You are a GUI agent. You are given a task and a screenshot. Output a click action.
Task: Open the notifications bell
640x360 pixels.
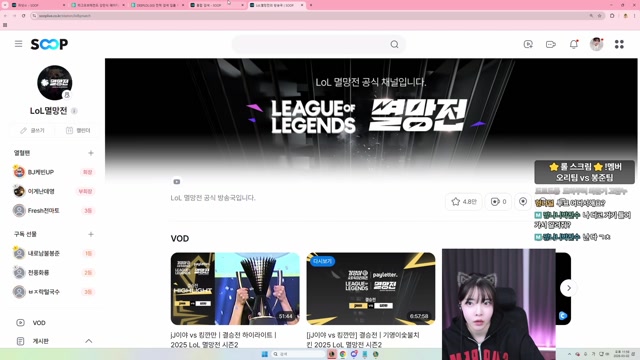click(x=573, y=44)
